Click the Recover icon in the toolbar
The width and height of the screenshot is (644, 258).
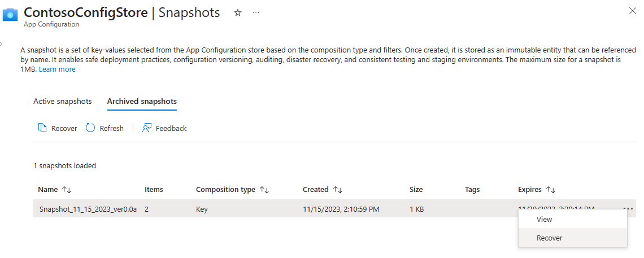(42, 128)
